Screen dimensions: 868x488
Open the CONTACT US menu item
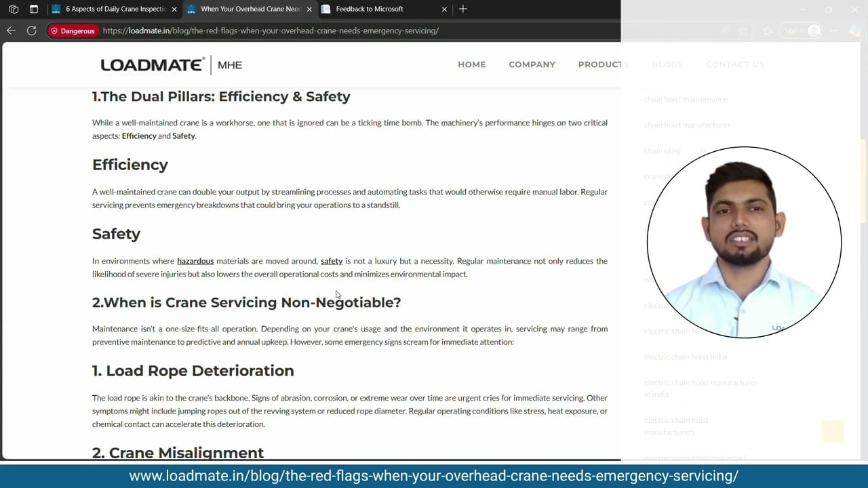click(734, 64)
